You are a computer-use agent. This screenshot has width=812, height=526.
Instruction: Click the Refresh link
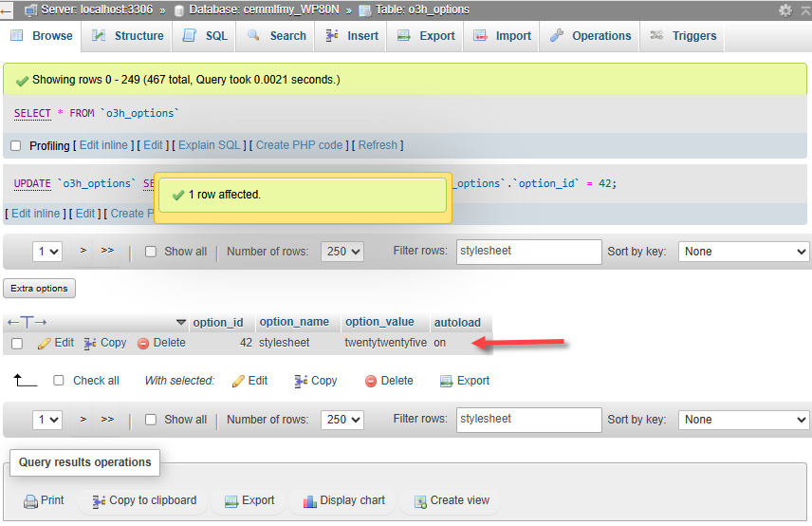(x=378, y=145)
